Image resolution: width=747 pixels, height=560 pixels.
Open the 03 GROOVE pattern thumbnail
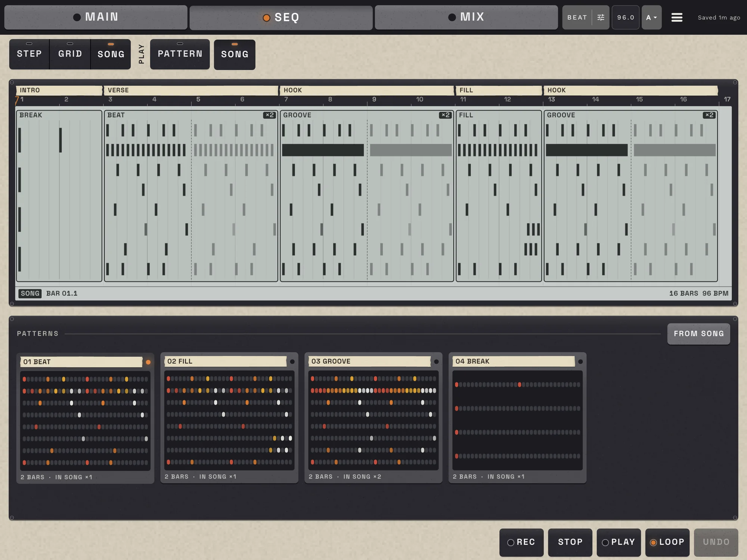pos(373,420)
